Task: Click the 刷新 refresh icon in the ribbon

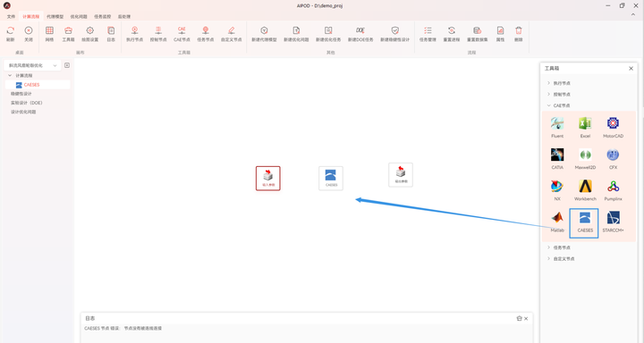Action: [10, 30]
